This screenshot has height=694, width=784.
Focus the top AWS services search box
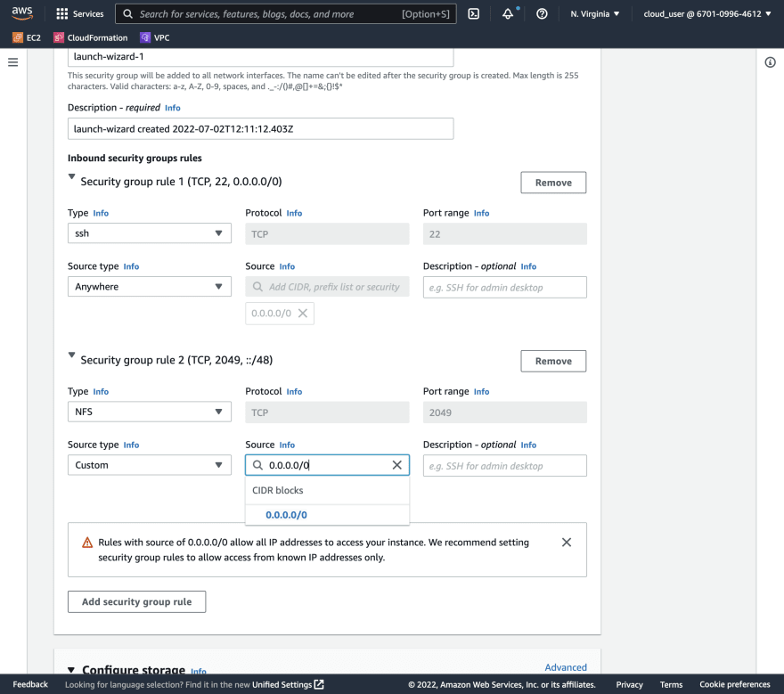(x=285, y=14)
